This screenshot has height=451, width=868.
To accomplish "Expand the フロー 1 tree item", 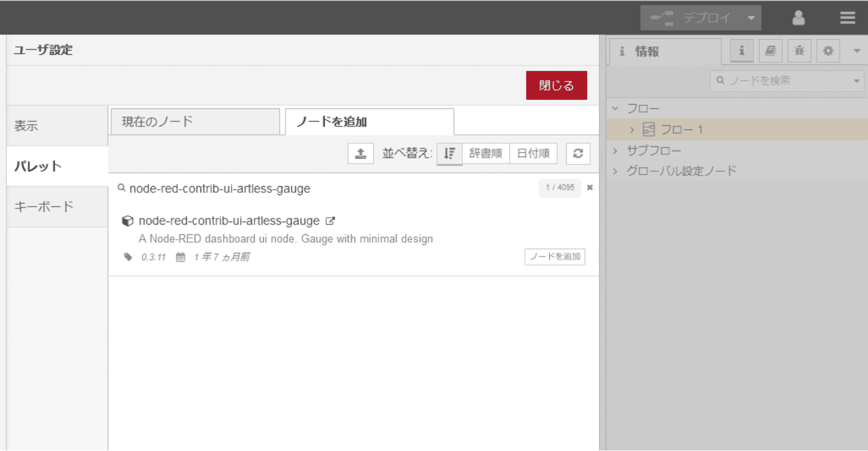I will (632, 129).
